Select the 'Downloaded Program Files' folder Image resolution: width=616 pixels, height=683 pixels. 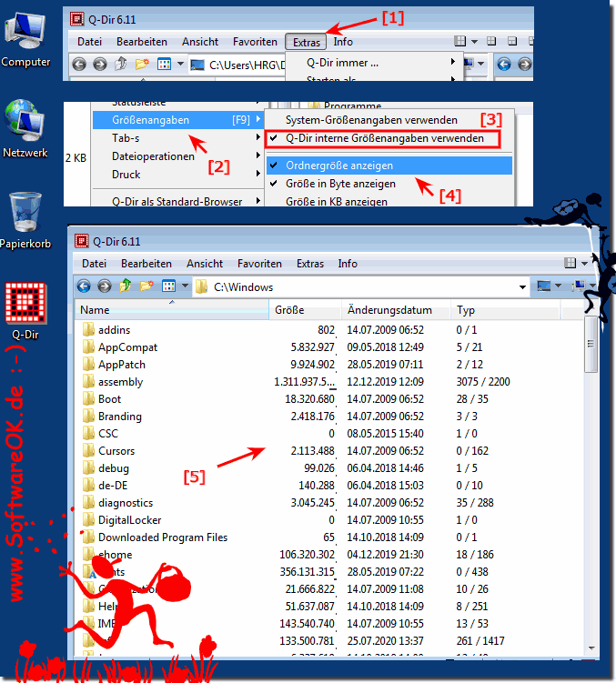(329, 537)
